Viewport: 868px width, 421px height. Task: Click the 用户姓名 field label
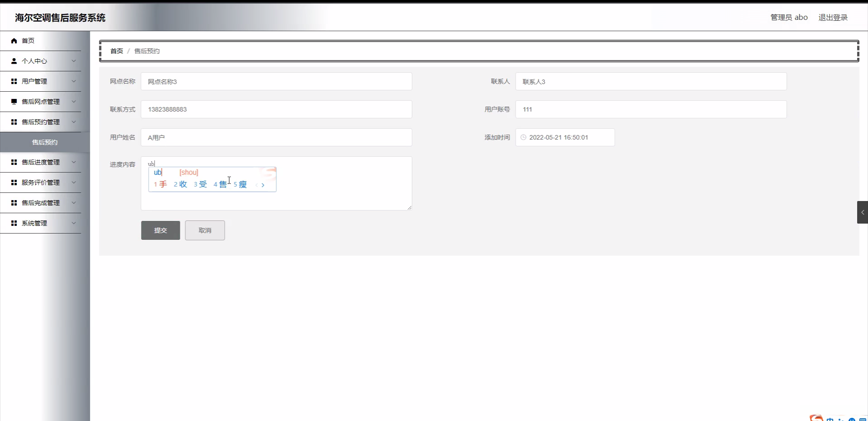123,137
